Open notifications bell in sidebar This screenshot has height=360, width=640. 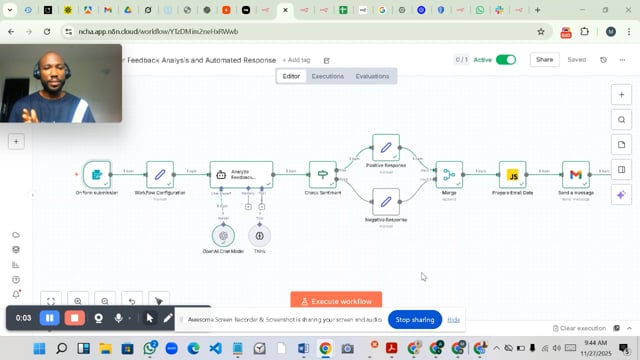pyautogui.click(x=16, y=294)
